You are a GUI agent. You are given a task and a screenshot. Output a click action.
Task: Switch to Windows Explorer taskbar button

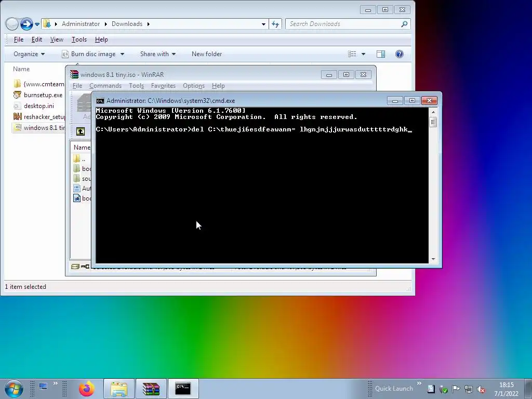[119, 389]
